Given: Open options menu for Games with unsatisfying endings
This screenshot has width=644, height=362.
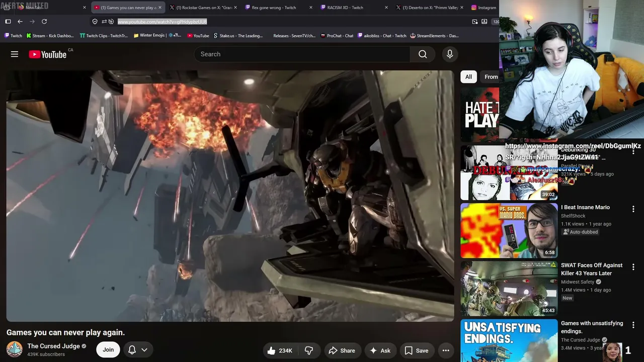Looking at the screenshot, I should click(x=633, y=325).
